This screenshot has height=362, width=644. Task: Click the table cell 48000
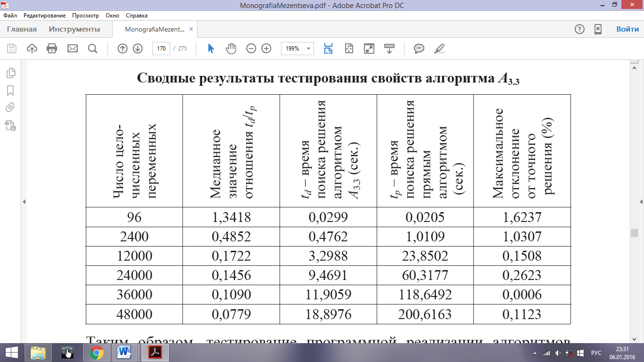(134, 314)
